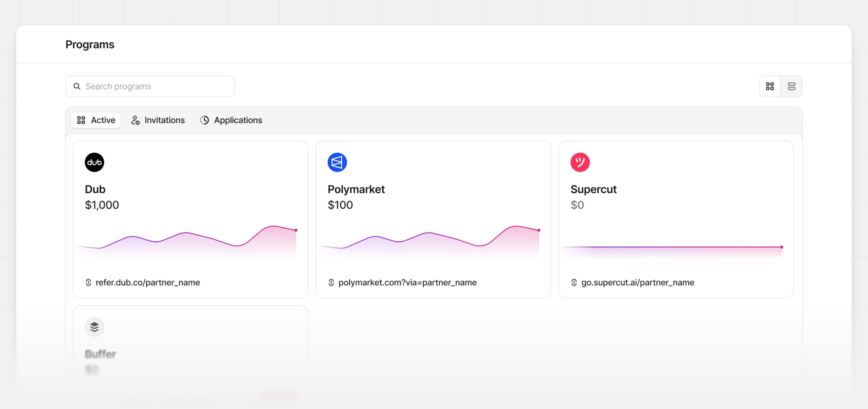Click the Buffer program name
Image resolution: width=868 pixels, height=409 pixels.
coord(100,354)
